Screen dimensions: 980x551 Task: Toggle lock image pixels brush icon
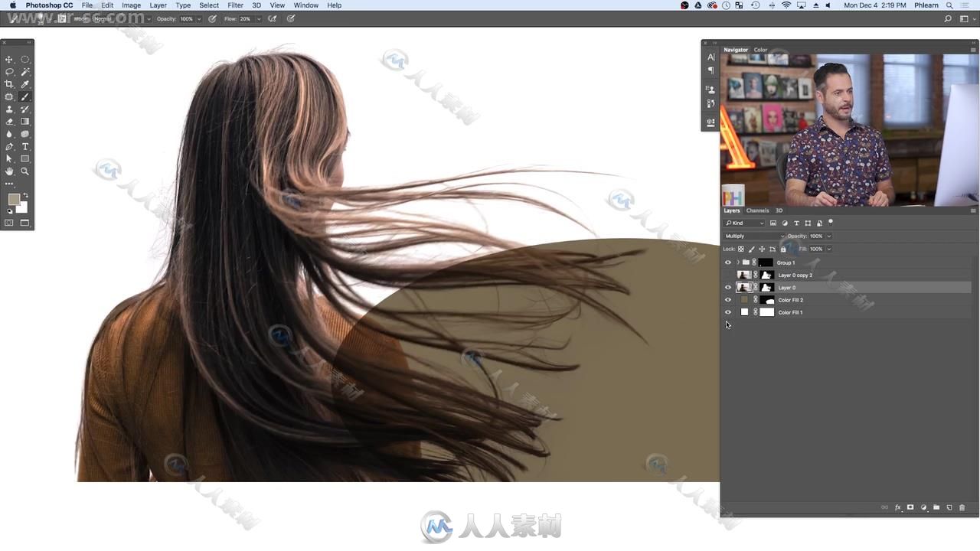point(751,249)
